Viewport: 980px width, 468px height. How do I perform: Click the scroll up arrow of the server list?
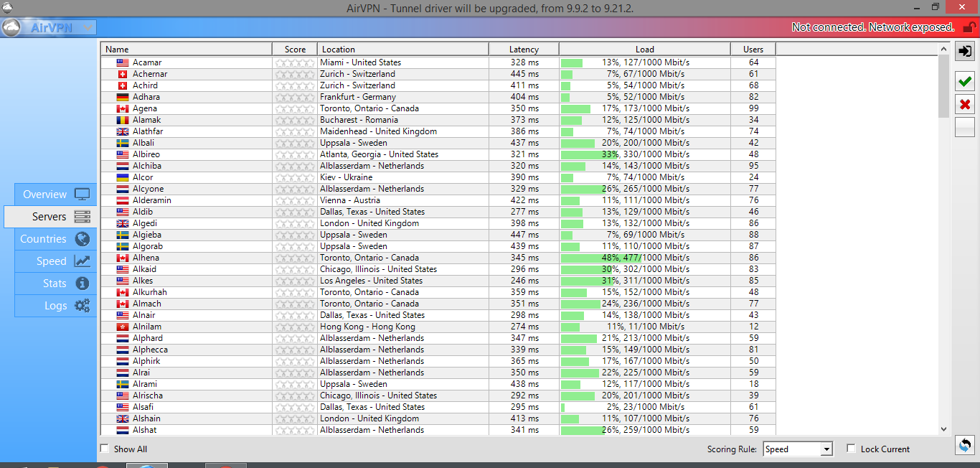(943, 49)
